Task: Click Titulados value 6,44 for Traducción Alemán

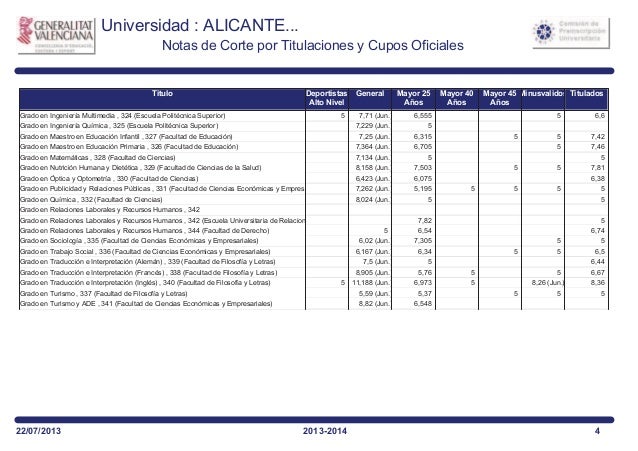Action: pos(598,262)
